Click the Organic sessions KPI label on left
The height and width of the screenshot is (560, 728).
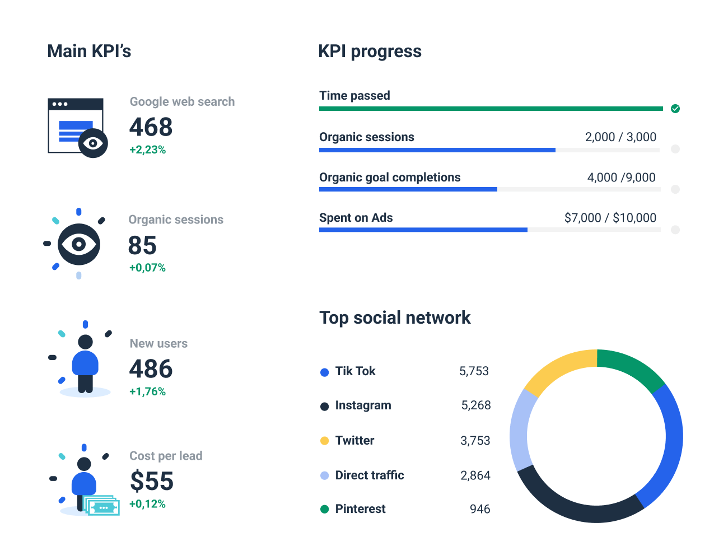(x=176, y=220)
